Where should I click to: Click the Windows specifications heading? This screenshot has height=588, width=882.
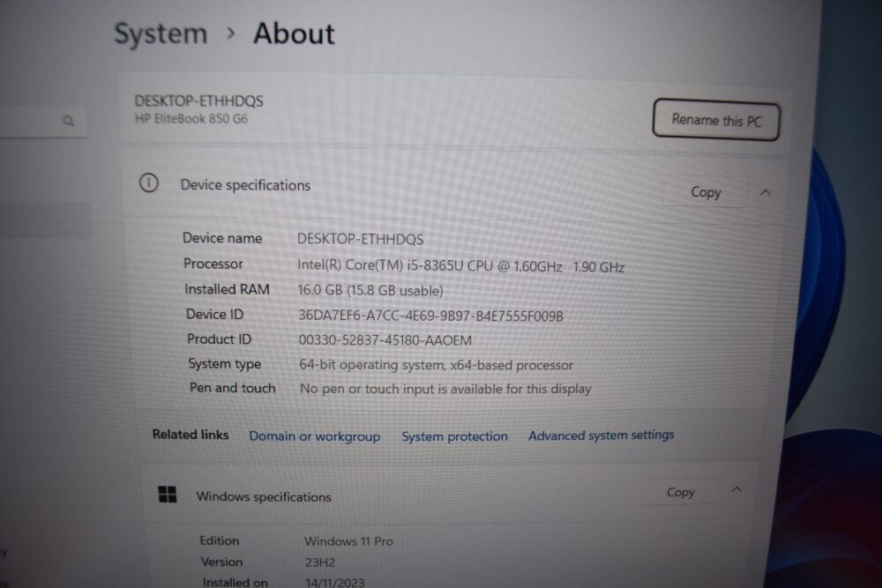(x=263, y=497)
